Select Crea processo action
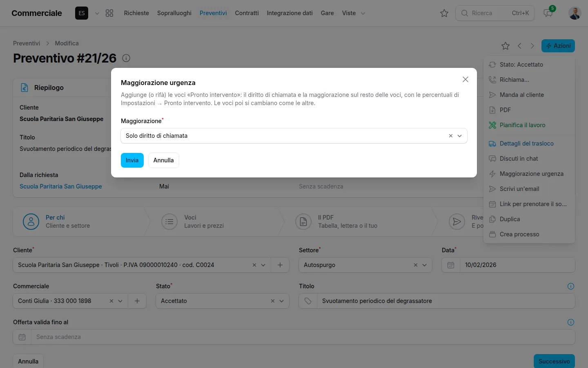The width and height of the screenshot is (588, 368). click(x=529, y=234)
